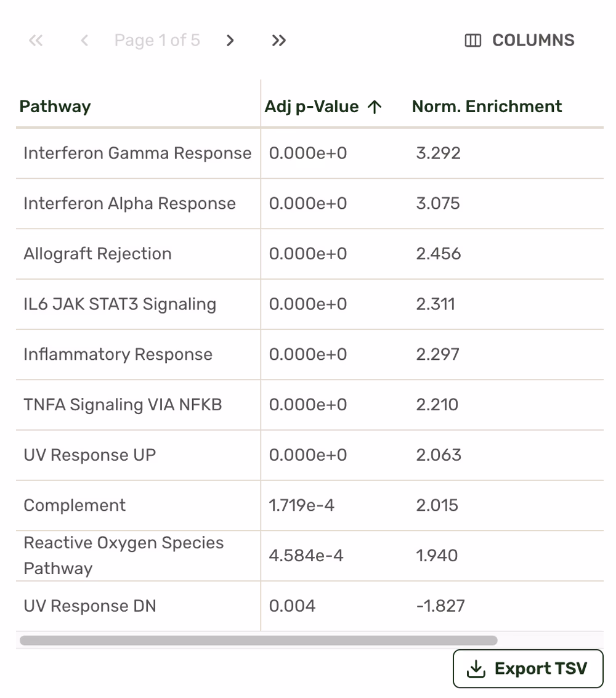Image resolution: width=616 pixels, height=698 pixels.
Task: Select the IL6 JAK STAT3 Signaling row
Action: tap(120, 304)
